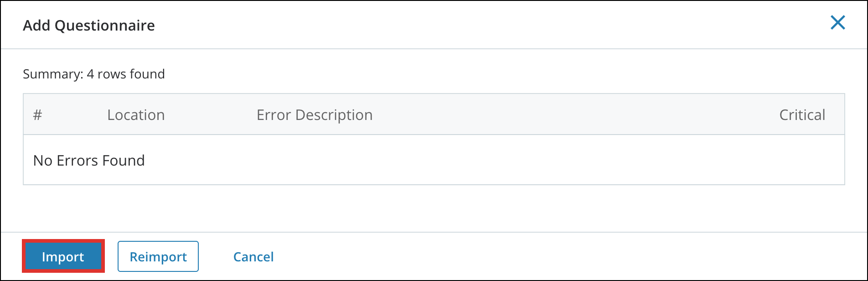This screenshot has height=281, width=868.
Task: Select the No Errors Found row
Action: [89, 160]
